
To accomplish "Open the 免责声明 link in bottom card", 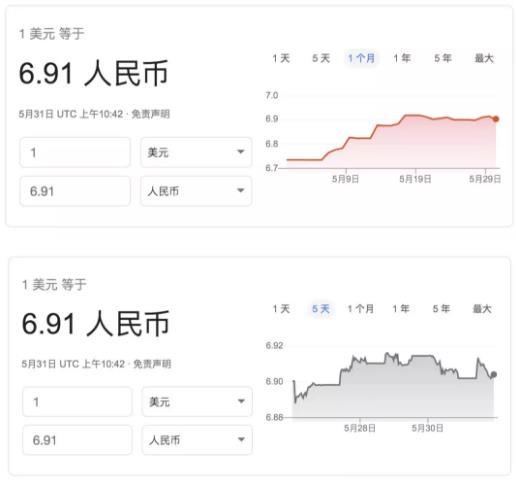I will pyautogui.click(x=152, y=364).
